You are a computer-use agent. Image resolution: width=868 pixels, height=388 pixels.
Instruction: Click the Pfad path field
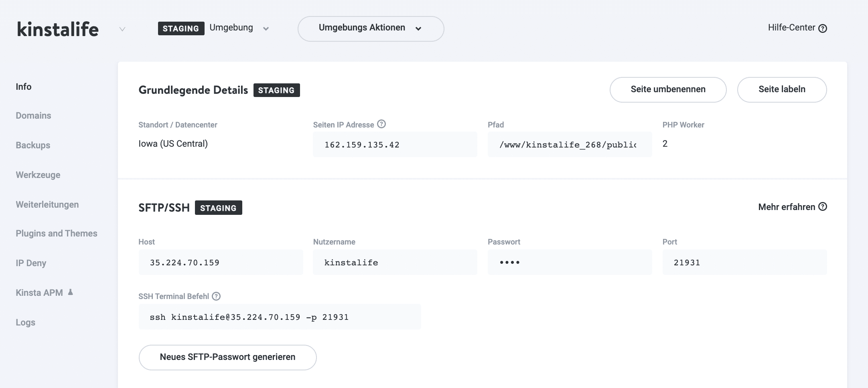(569, 144)
